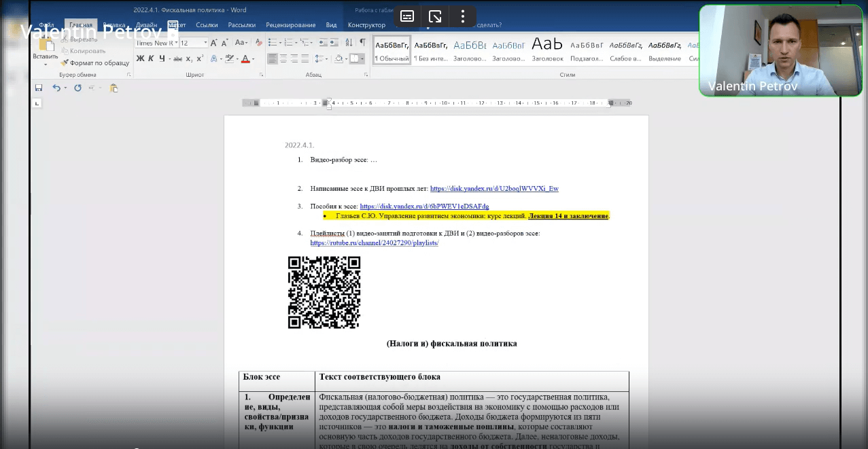Image resolution: width=868 pixels, height=449 pixels.
Task: Open the font name dropdown Times New Roman
Action: (175, 43)
